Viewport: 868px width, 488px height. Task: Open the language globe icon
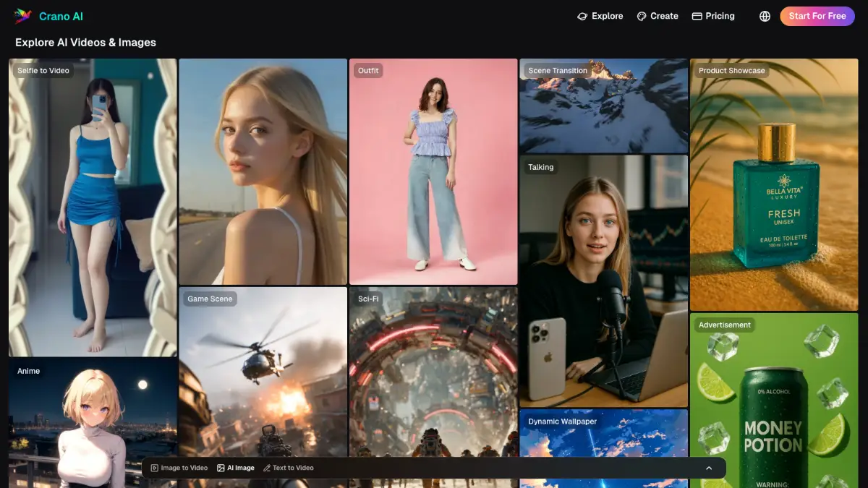pos(765,16)
